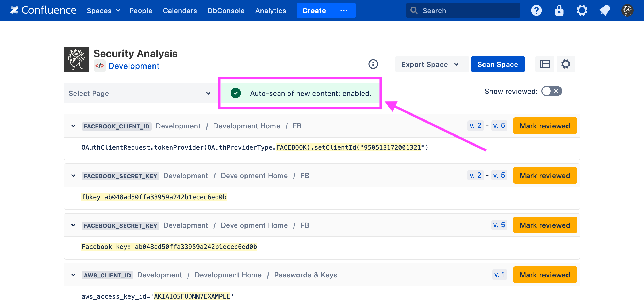644x303 pixels.
Task: Collapse the FACEBOOK_CLIENT_ID finding
Action: (x=73, y=126)
